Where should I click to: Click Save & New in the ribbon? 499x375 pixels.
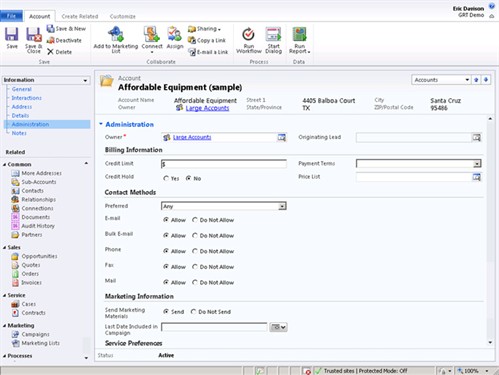pyautogui.click(x=66, y=29)
